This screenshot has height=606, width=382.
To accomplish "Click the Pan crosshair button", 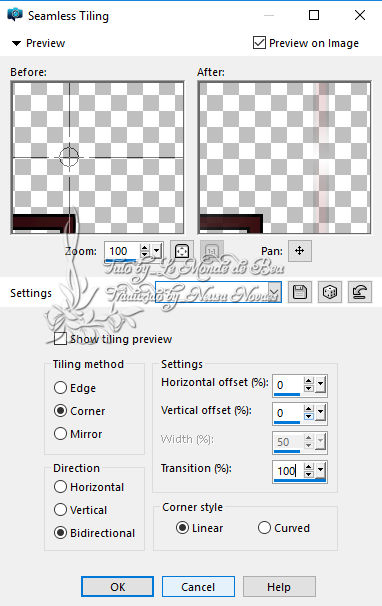I will (300, 251).
